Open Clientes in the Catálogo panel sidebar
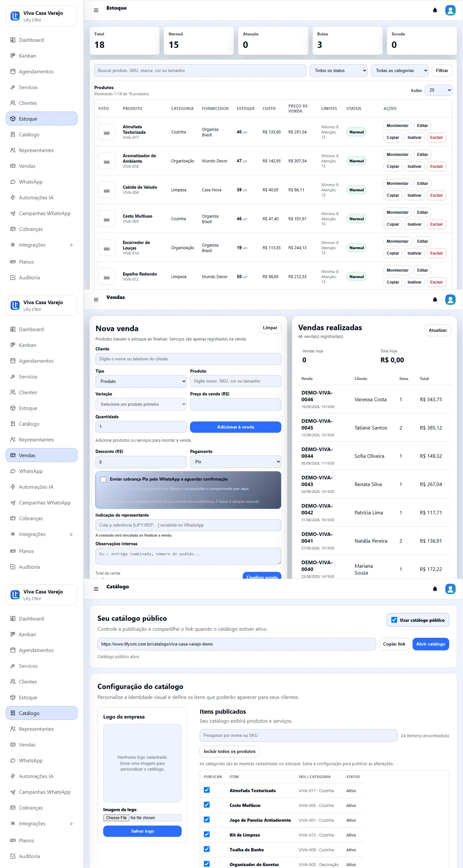 42,682
